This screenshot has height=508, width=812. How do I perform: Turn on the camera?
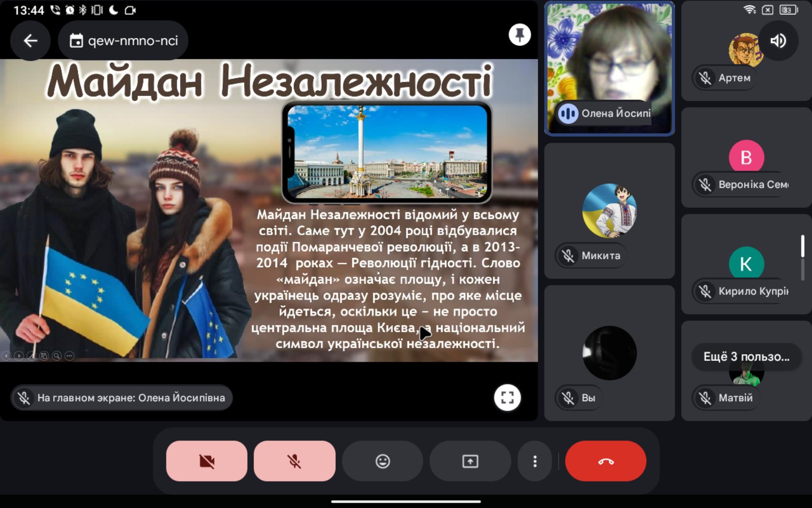point(207,461)
